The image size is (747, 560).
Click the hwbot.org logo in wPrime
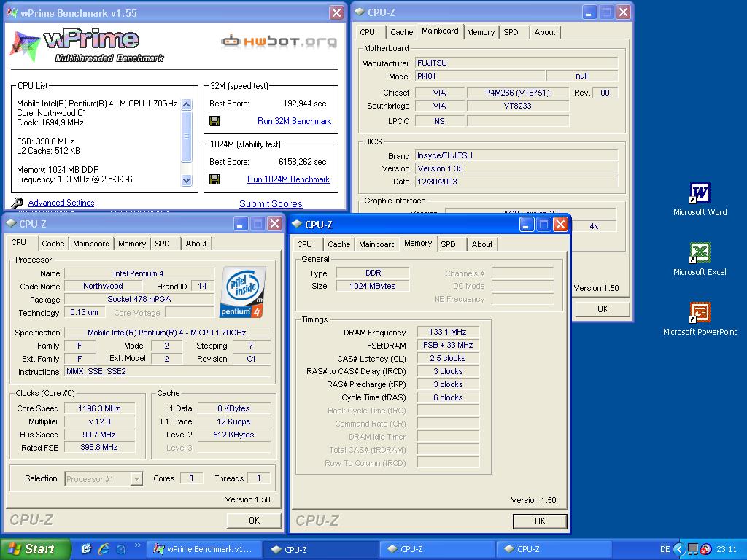coord(279,42)
